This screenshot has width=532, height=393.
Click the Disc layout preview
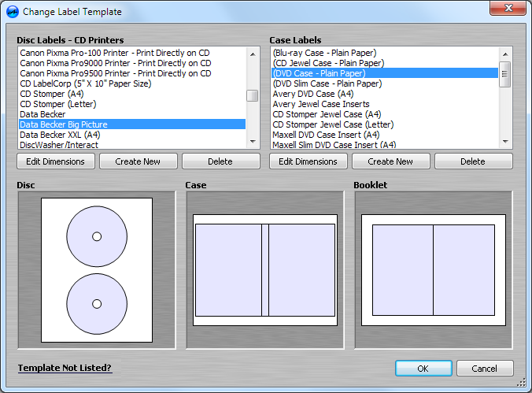[97, 270]
